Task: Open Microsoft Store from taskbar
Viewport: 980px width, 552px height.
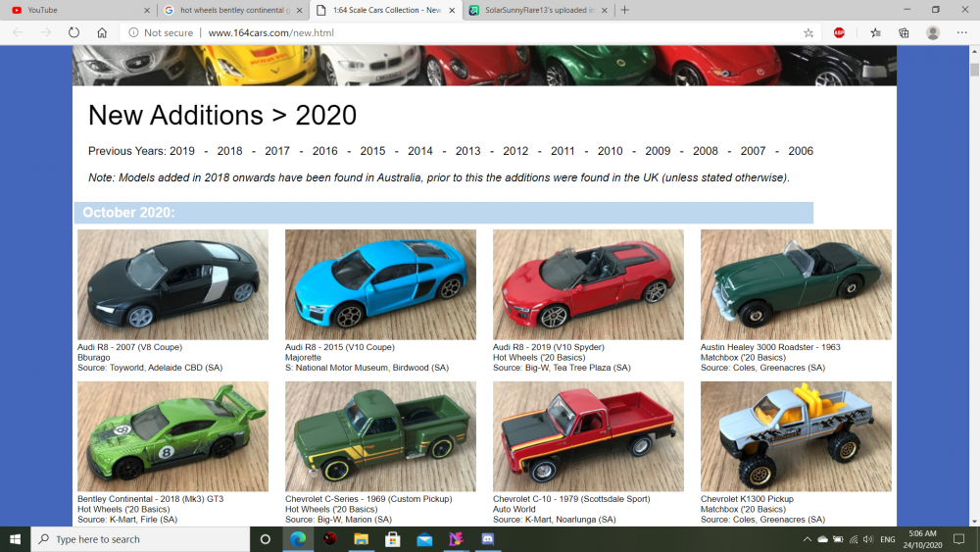Action: 392,539
